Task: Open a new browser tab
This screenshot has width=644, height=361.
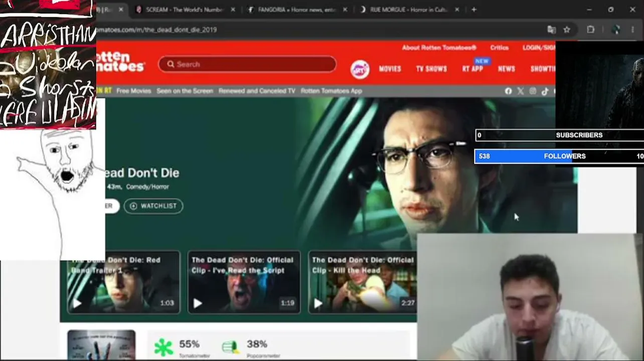Action: click(474, 10)
